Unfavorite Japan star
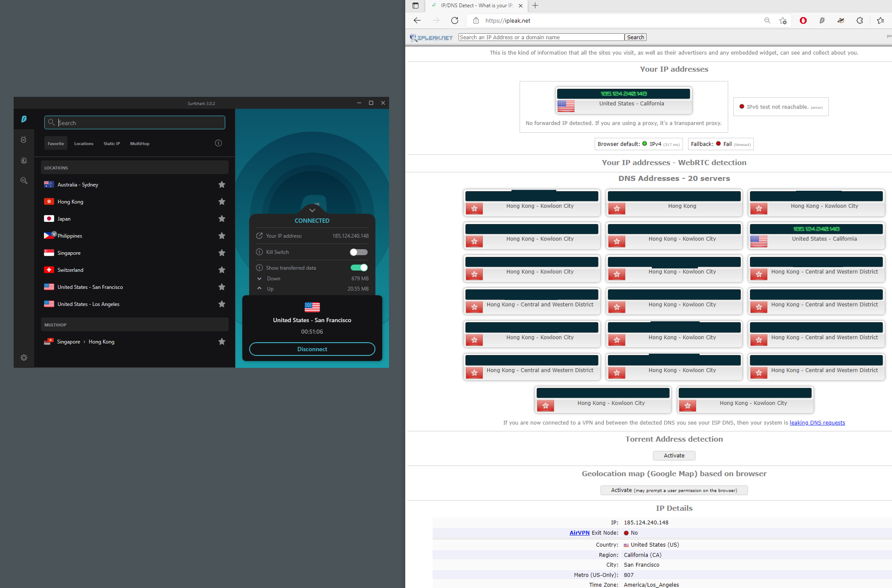This screenshot has width=892, height=588. tap(222, 218)
